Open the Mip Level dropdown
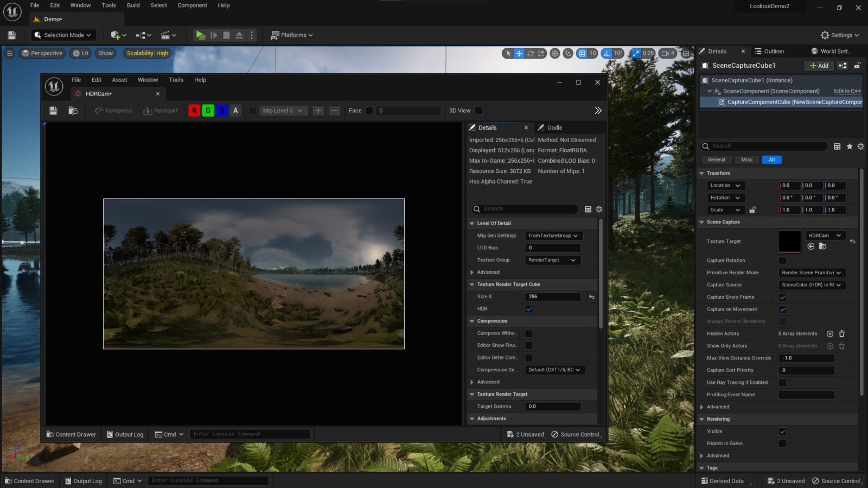Viewport: 868px width, 488px height. click(x=283, y=110)
